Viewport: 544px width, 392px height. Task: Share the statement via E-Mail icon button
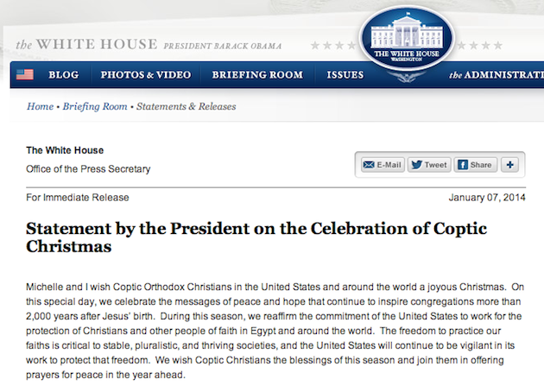click(x=382, y=165)
